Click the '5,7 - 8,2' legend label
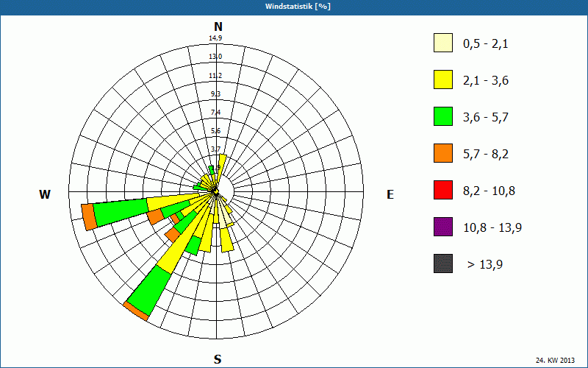 point(486,155)
